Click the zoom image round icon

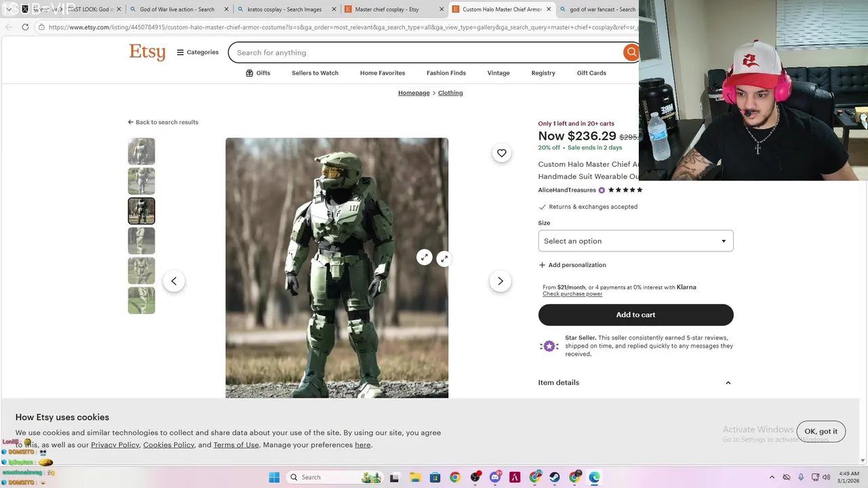pyautogui.click(x=425, y=258)
